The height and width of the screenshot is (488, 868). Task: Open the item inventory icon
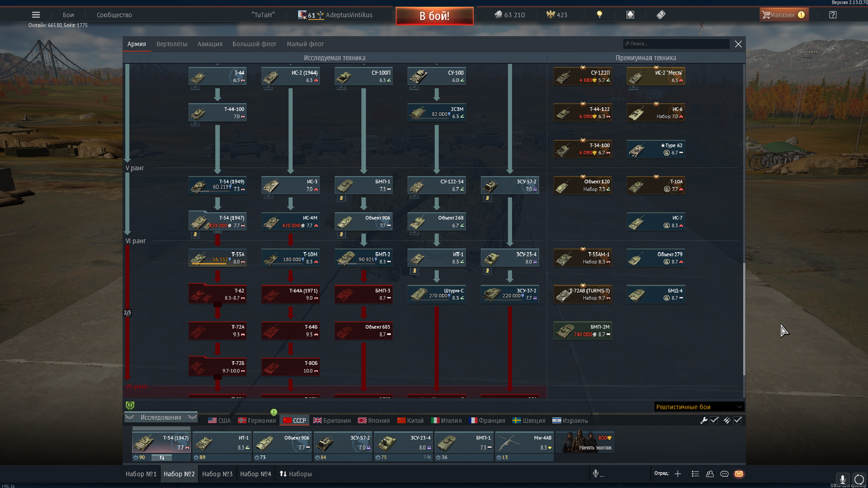(x=630, y=15)
